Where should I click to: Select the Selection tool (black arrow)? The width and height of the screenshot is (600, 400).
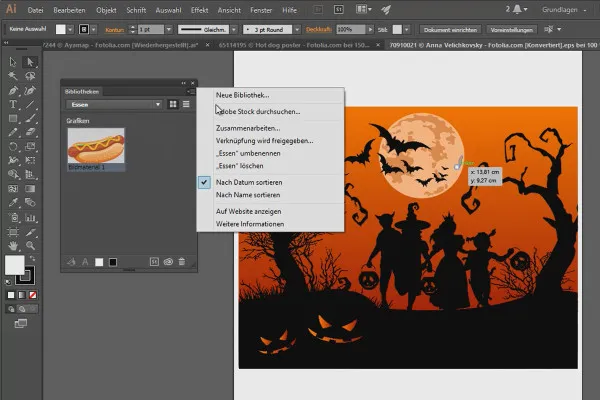pyautogui.click(x=13, y=62)
